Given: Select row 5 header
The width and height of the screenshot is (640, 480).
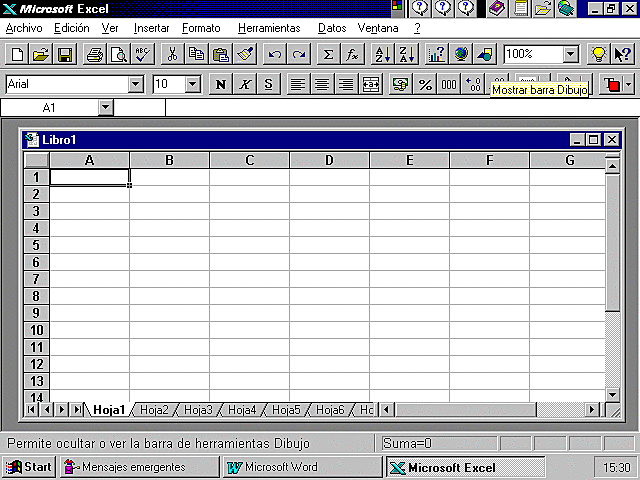Looking at the screenshot, I should [36, 245].
